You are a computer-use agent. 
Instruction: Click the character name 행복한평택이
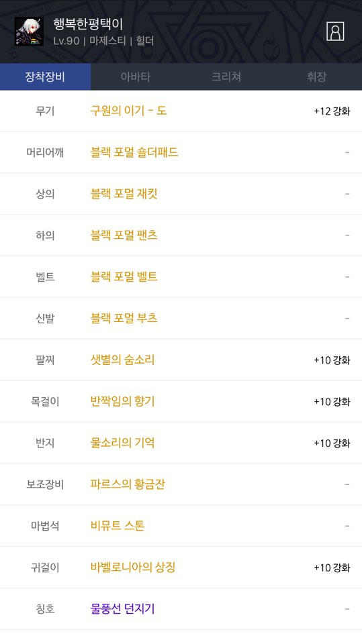click(x=88, y=24)
